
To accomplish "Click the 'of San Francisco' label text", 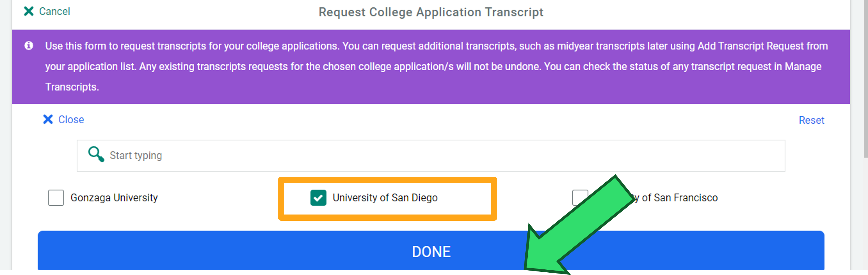I will coord(680,198).
